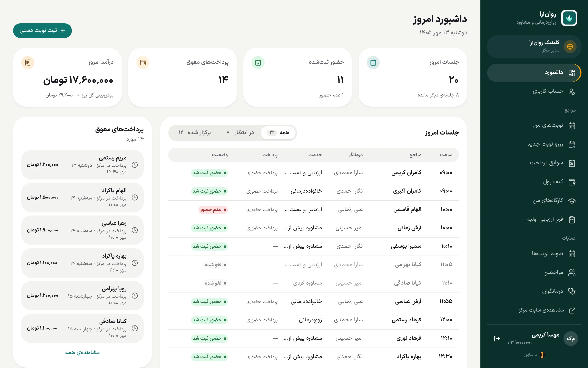Click the receipt icon on درآمد امروز card
This screenshot has width=588, height=368.
click(28, 63)
